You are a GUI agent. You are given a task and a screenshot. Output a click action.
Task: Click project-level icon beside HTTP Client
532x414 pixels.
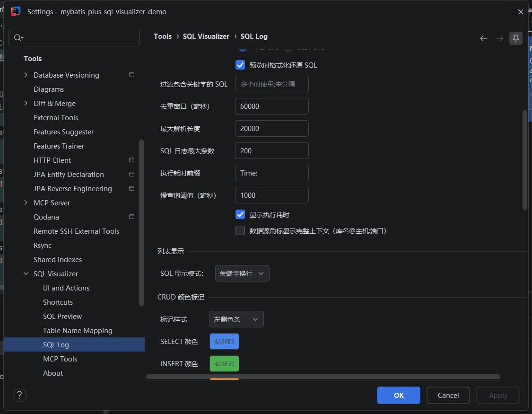click(131, 160)
